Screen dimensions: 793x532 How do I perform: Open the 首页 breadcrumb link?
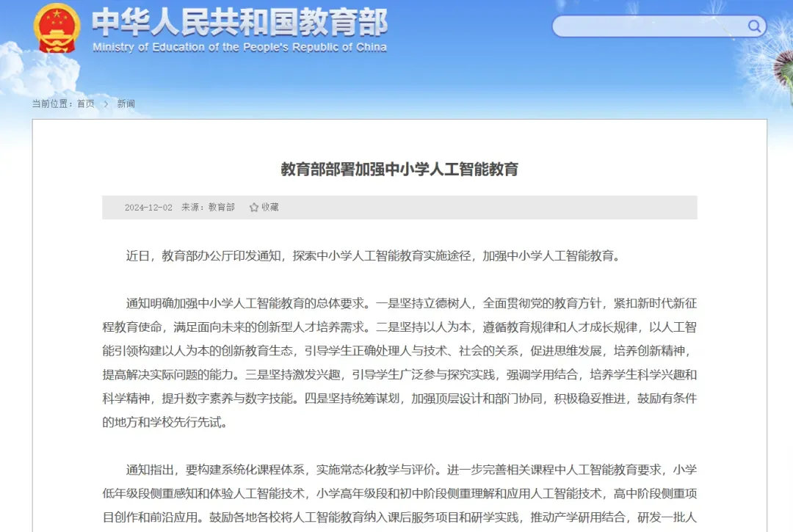click(85, 103)
